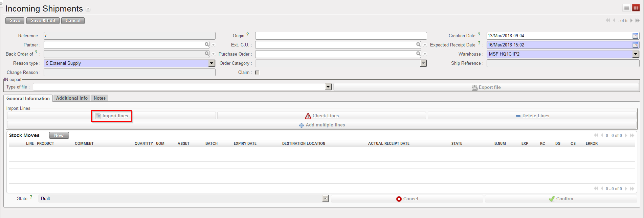Open the Partner search magnifier icon
Screen dimensions: 644x218
207,45
